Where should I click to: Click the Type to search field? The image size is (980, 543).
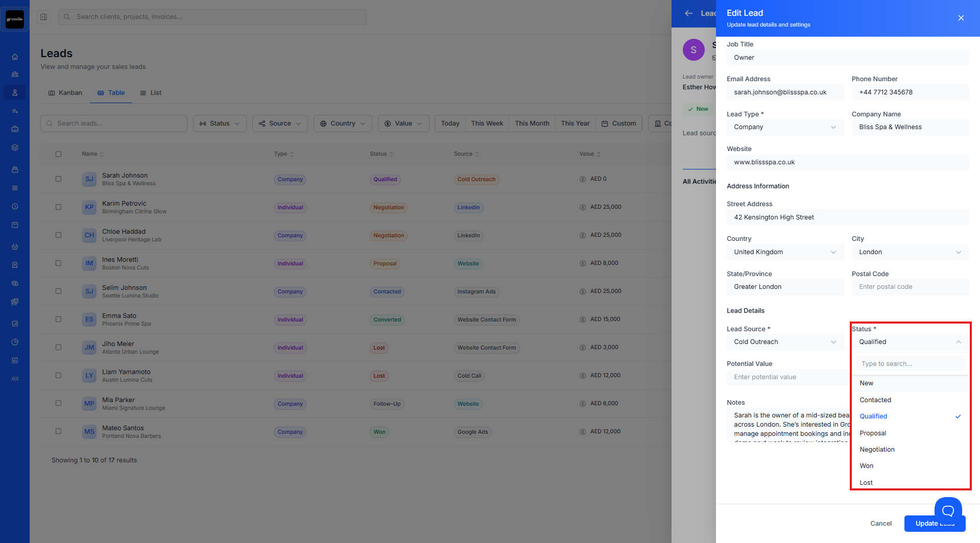click(910, 364)
